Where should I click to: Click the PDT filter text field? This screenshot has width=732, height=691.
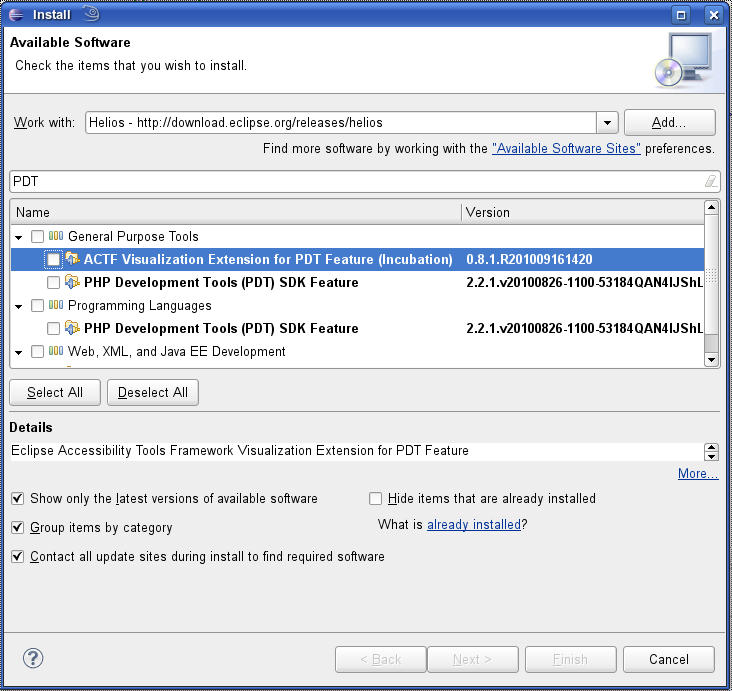pos(365,181)
